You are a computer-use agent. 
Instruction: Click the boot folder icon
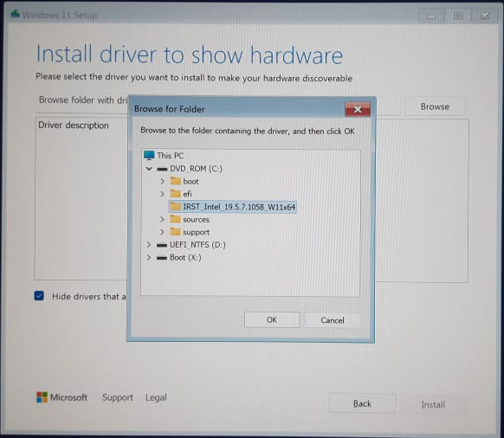[x=176, y=181]
